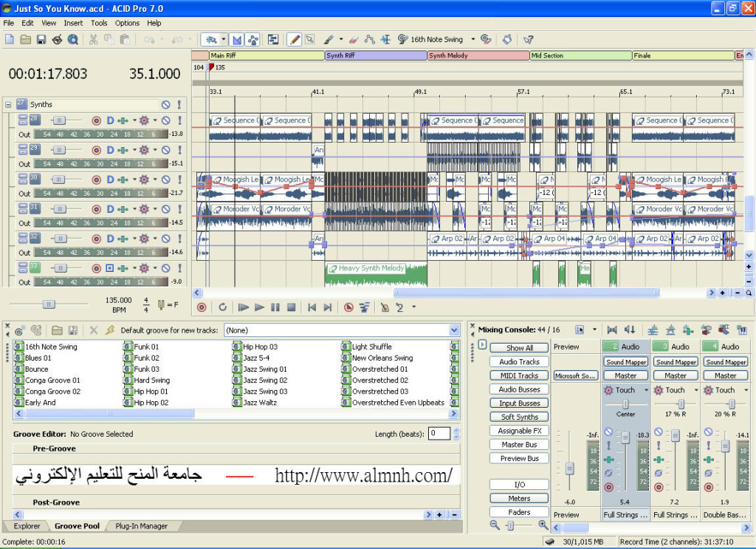Open the Tools menu
This screenshot has width=756, height=549.
(99, 23)
